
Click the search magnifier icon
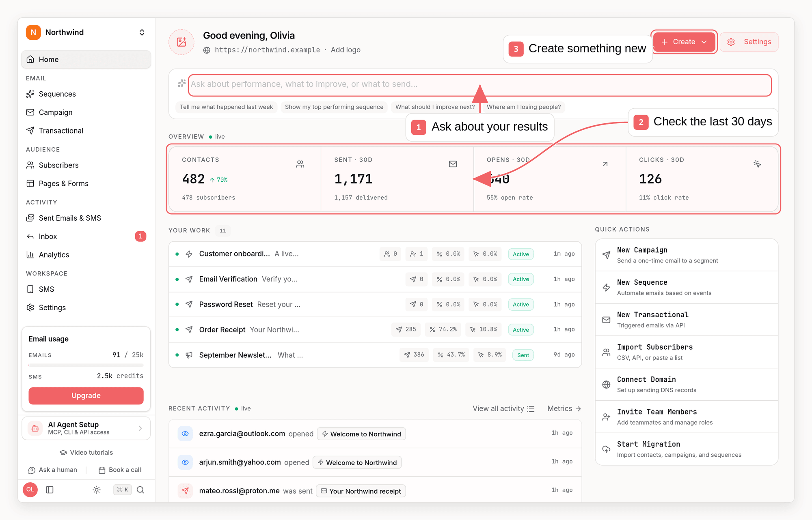tap(140, 490)
